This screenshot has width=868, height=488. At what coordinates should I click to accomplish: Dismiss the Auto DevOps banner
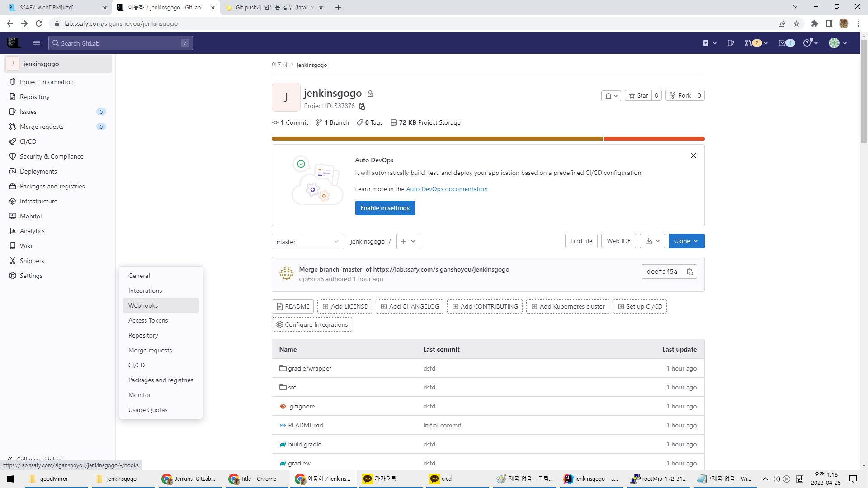[693, 155]
